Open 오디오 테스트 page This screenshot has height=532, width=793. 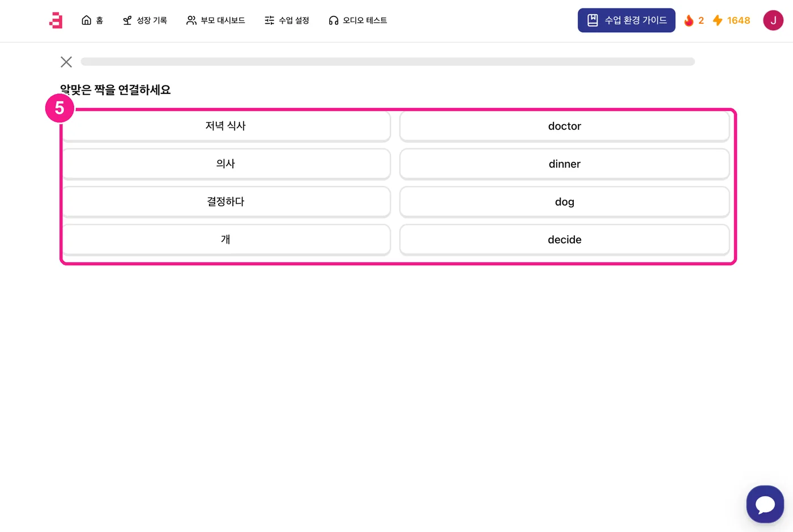358,20
